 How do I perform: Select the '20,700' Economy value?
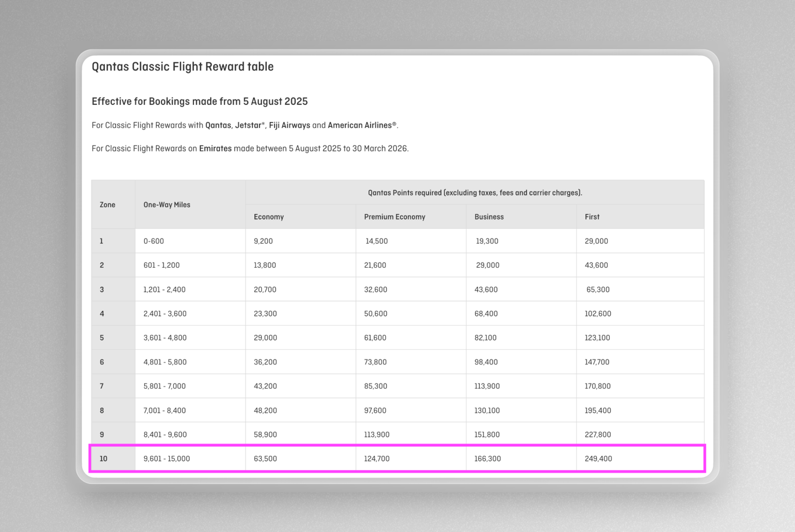[x=265, y=289]
